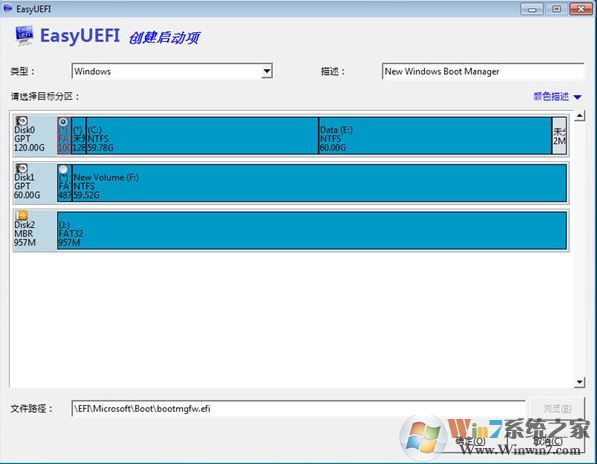The width and height of the screenshot is (597, 464).
Task: Minimize the EasyUEFI window
Action: click(532, 9)
